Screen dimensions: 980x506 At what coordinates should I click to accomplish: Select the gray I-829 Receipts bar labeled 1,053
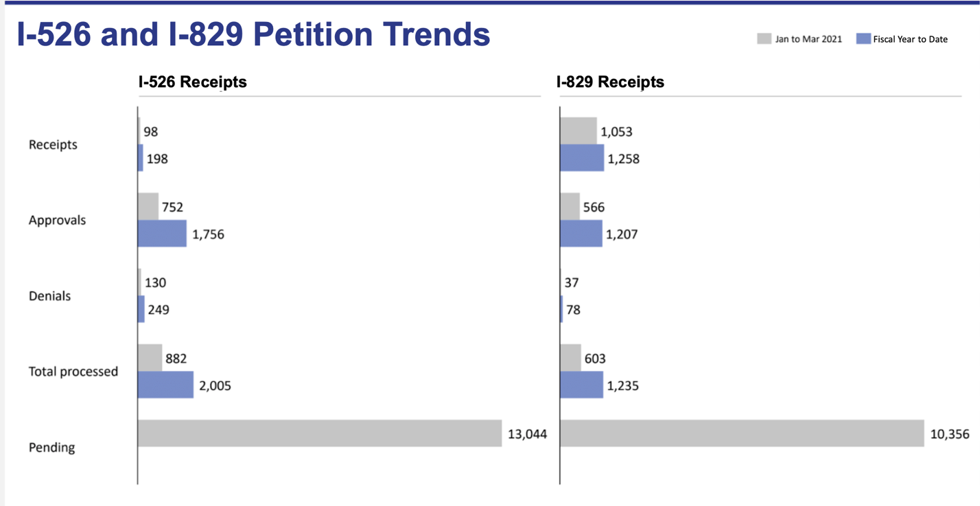pos(579,131)
